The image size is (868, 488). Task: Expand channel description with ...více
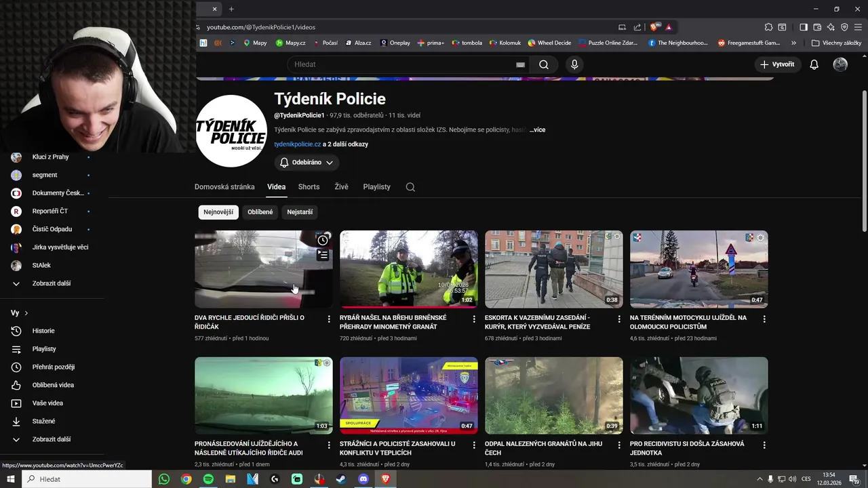tap(537, 129)
